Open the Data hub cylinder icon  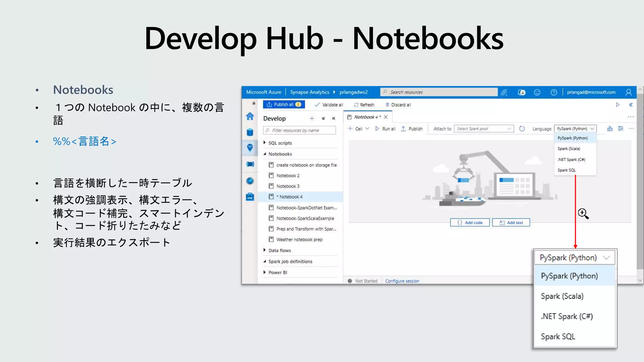250,132
